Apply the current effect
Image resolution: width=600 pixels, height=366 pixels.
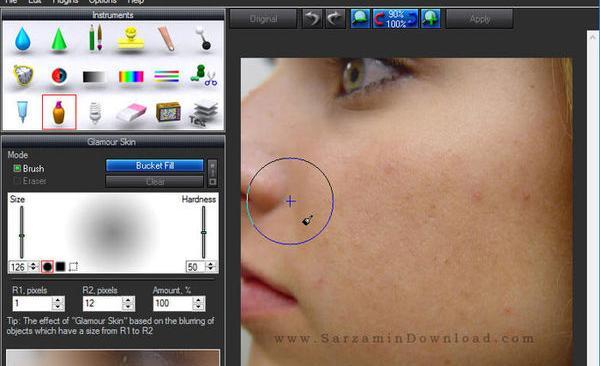point(479,19)
